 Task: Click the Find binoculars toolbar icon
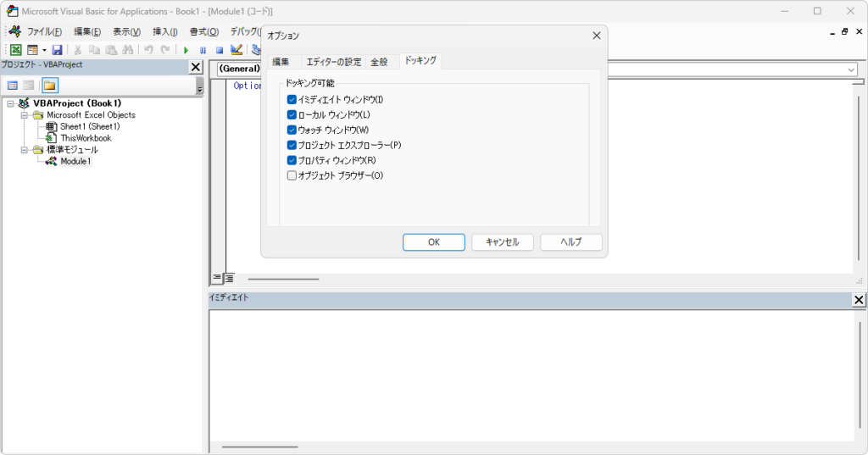click(x=128, y=50)
